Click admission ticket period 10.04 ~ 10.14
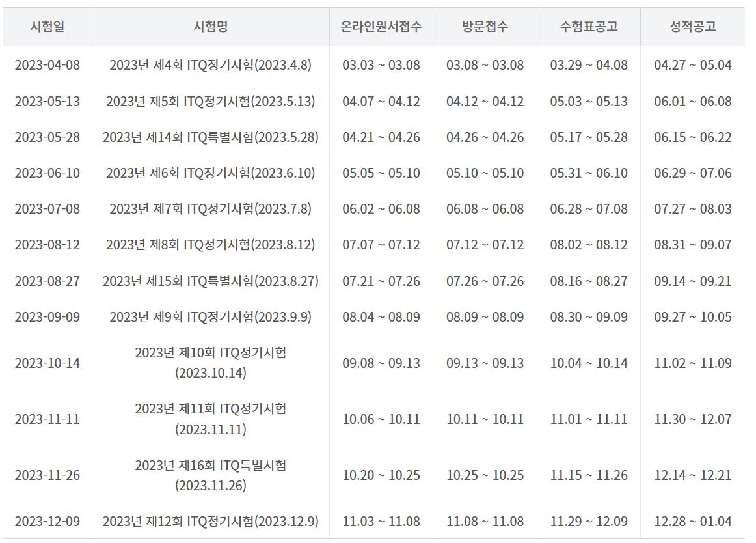Screen dimensions: 756x543 589,363
